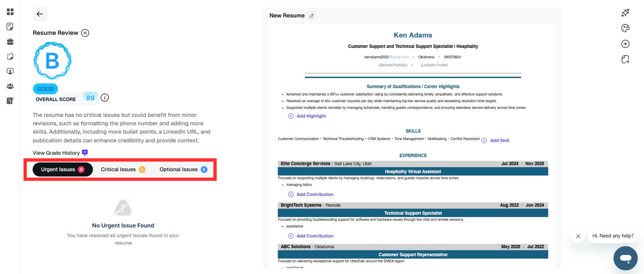Click 'managing listins' bullet text
This screenshot has height=274, width=644.
299,185
